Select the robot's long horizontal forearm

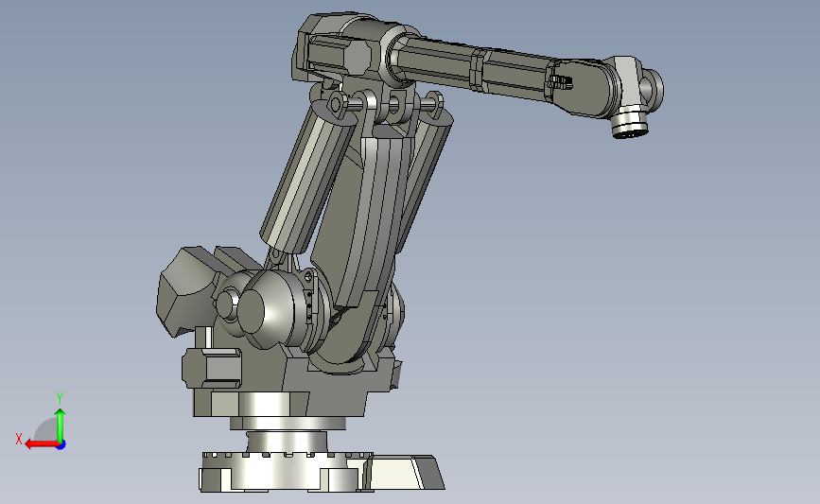pos(476,69)
